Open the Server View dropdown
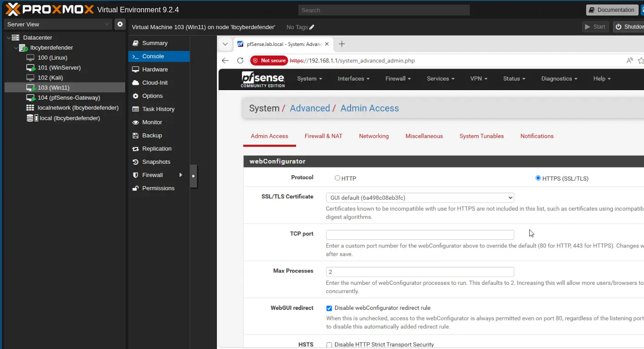This screenshot has width=644, height=349. click(58, 24)
